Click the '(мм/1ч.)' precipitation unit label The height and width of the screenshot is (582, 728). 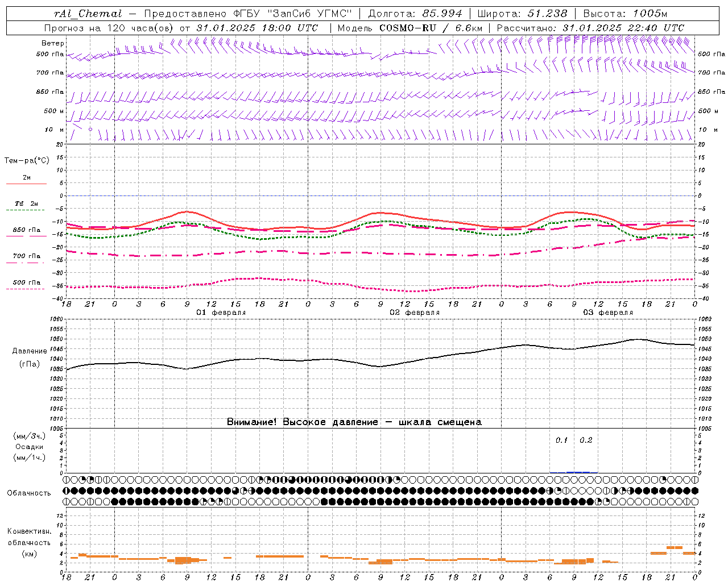(x=30, y=458)
